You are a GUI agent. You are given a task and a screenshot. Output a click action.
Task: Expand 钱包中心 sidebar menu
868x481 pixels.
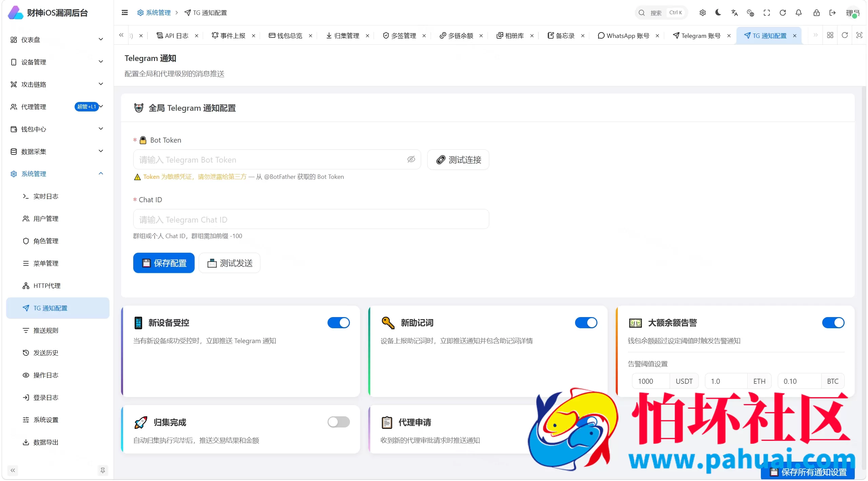[57, 129]
